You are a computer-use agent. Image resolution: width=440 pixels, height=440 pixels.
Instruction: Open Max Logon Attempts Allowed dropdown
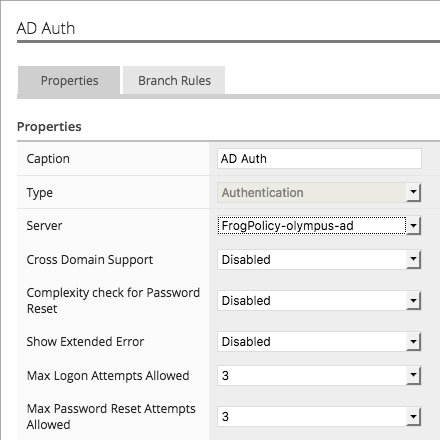[319, 376]
